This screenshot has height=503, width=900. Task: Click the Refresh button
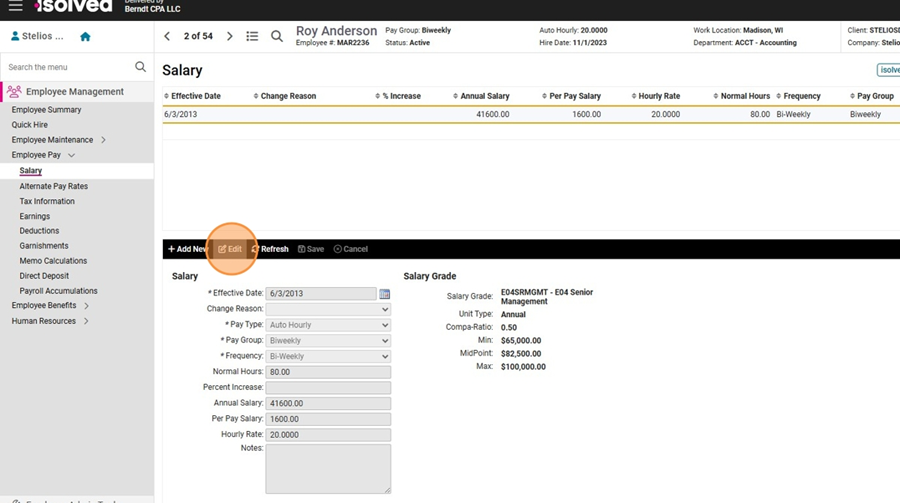tap(270, 249)
